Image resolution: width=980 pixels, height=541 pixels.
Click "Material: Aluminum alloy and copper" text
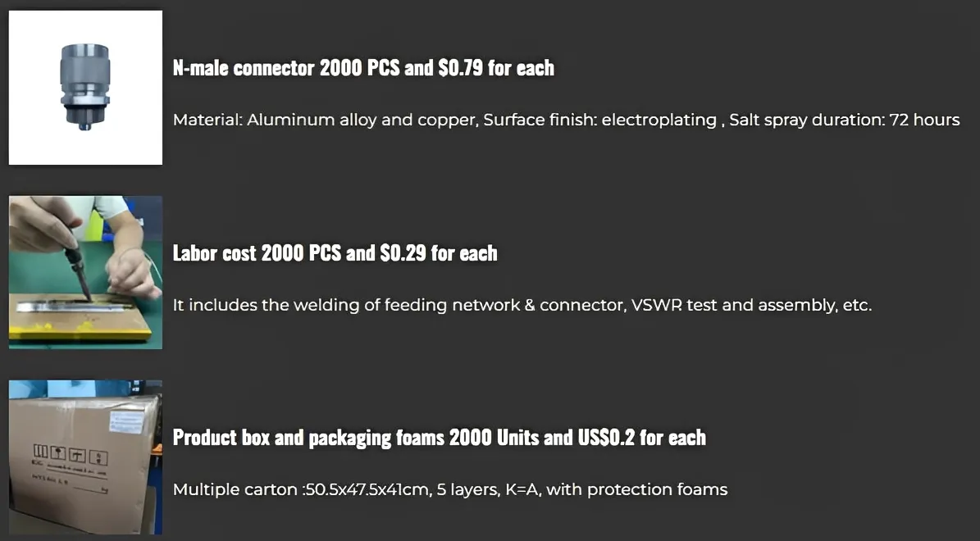(324, 120)
